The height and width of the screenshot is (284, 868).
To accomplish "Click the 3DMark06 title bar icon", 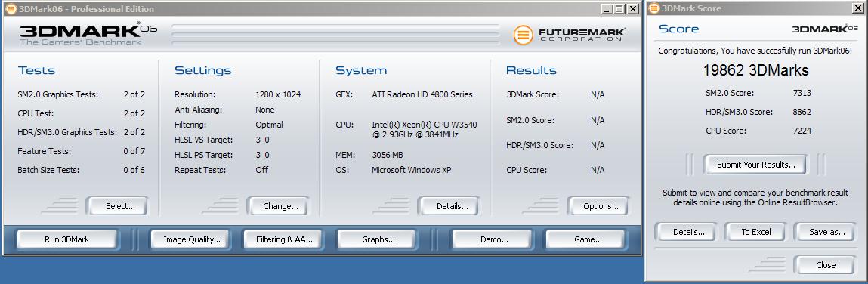I will pyautogui.click(x=11, y=9).
